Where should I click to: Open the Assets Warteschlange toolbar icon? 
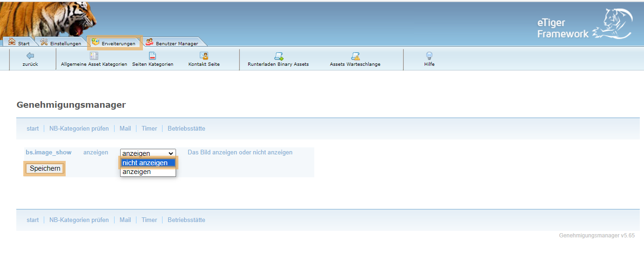pos(355,56)
